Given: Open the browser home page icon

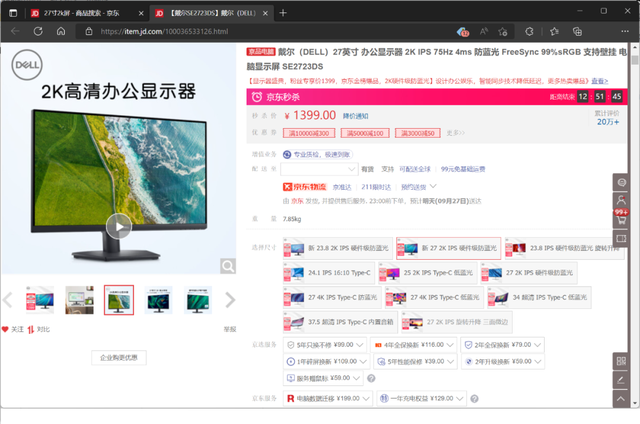Looking at the screenshot, I should [61, 31].
